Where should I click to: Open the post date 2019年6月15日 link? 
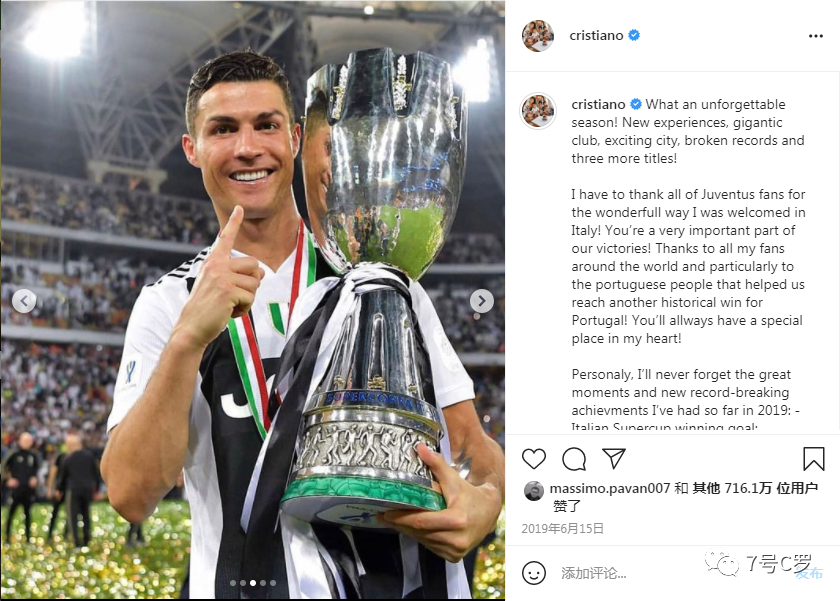click(x=562, y=529)
